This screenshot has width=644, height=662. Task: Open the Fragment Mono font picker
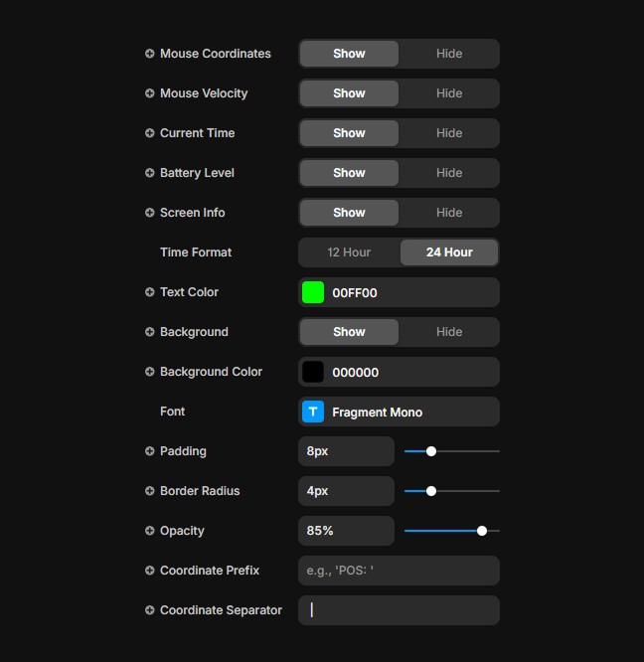[x=398, y=412]
